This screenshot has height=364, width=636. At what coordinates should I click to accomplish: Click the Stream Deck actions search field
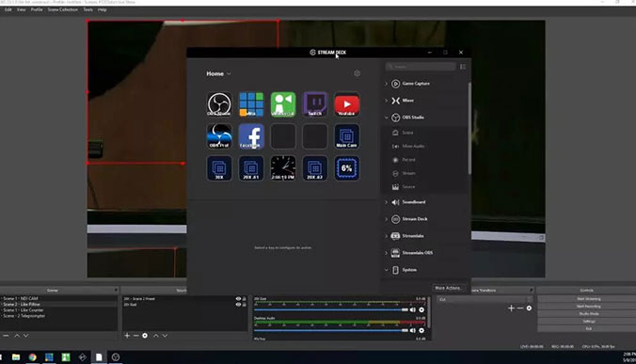click(421, 67)
